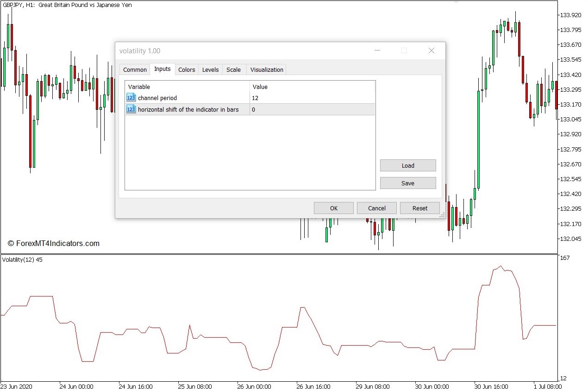The image size is (588, 391).
Task: Click the GBPJPY, H1 chart title
Action: (67, 5)
